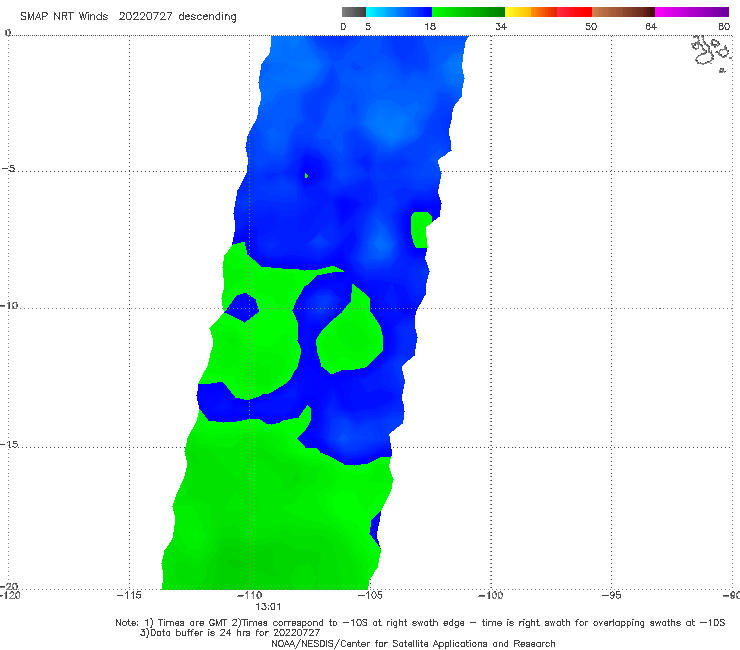Click the yellow-orange segment of the color scale
This screenshot has height=650, width=740.
(x=530, y=12)
